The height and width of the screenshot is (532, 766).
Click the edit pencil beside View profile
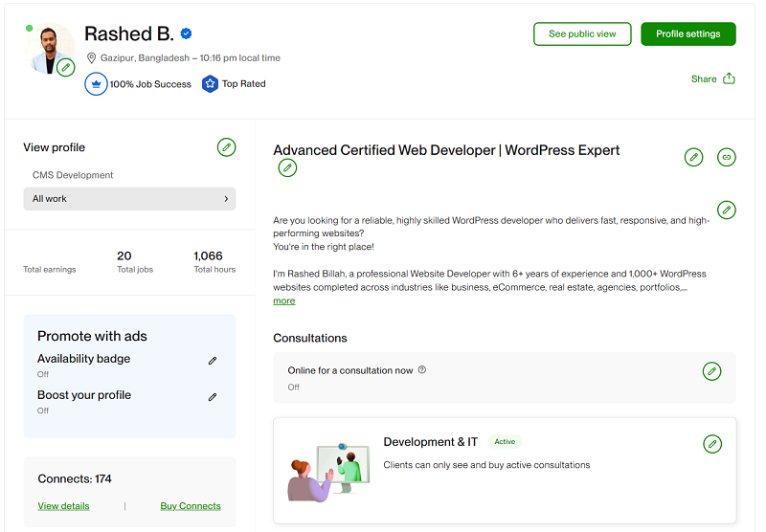(226, 147)
